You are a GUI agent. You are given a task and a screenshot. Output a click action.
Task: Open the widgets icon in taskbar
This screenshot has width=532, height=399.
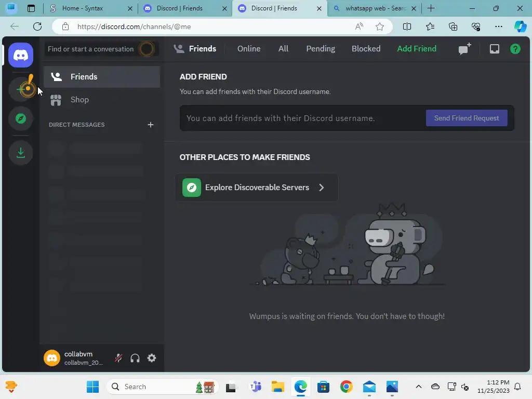tap(11, 387)
